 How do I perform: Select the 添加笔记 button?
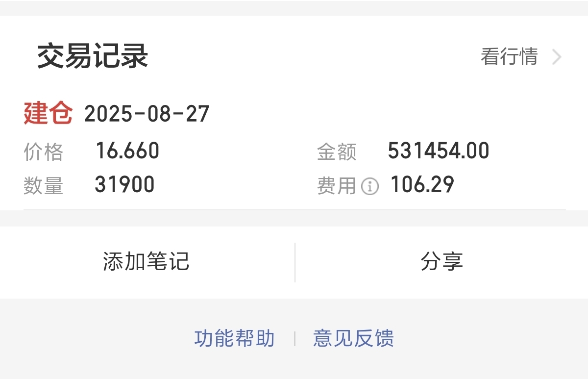147,262
